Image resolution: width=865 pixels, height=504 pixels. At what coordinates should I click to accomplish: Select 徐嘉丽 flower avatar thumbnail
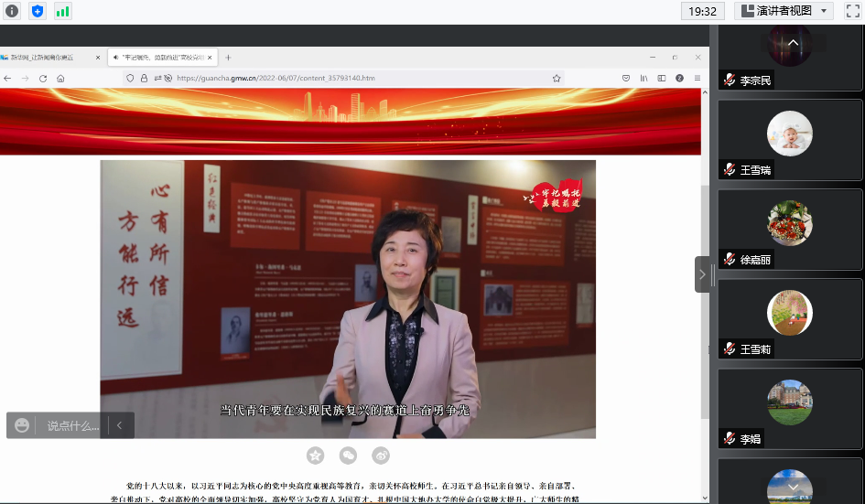tap(789, 223)
